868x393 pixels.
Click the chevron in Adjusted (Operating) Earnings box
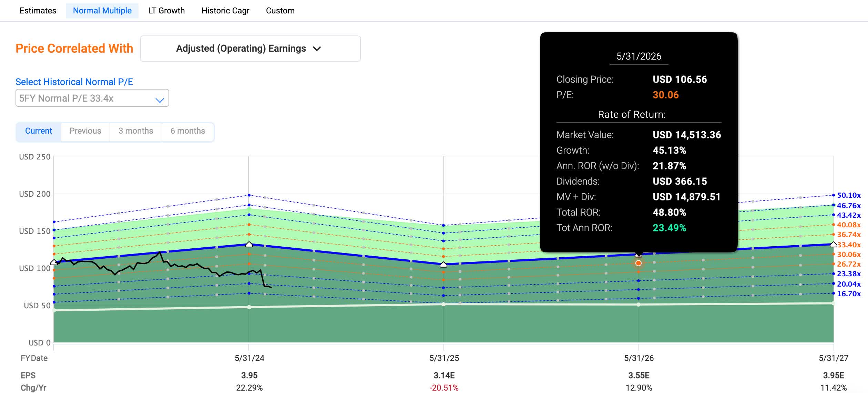point(317,49)
